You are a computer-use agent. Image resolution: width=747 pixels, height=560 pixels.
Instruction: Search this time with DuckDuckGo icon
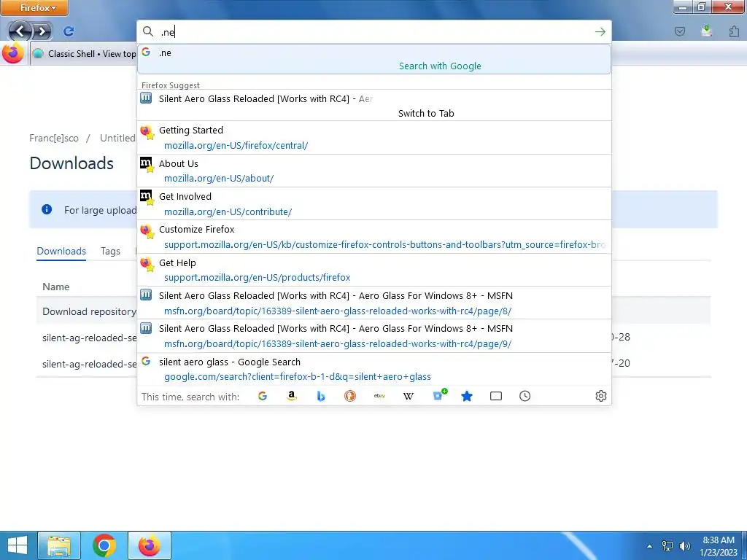coord(350,396)
